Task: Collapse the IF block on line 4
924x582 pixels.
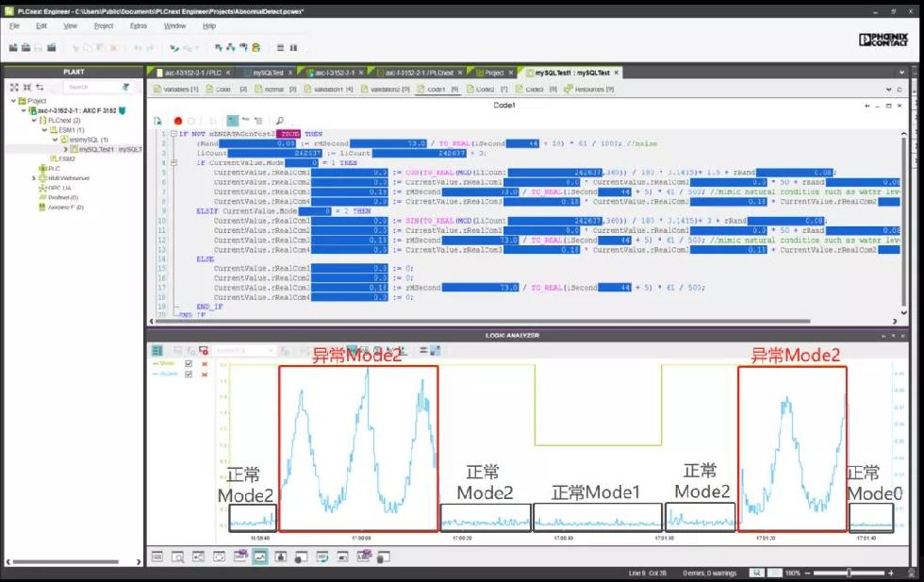Action: tap(173, 163)
